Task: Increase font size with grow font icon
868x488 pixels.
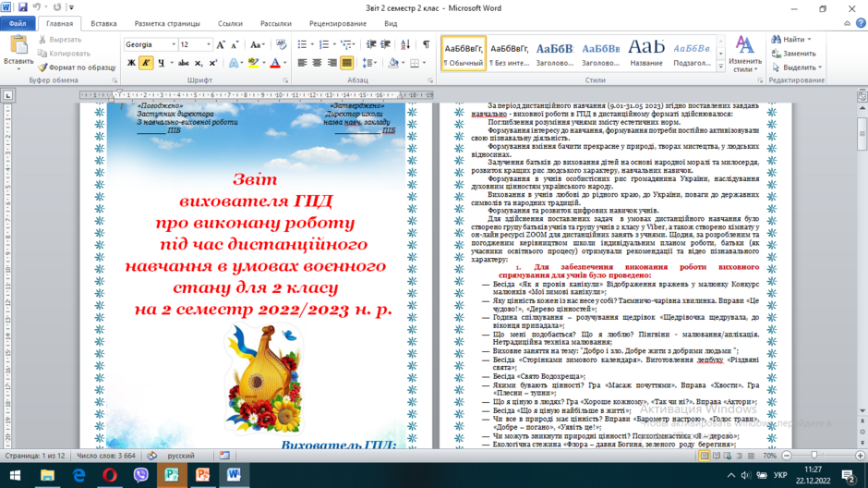Action: point(221,45)
